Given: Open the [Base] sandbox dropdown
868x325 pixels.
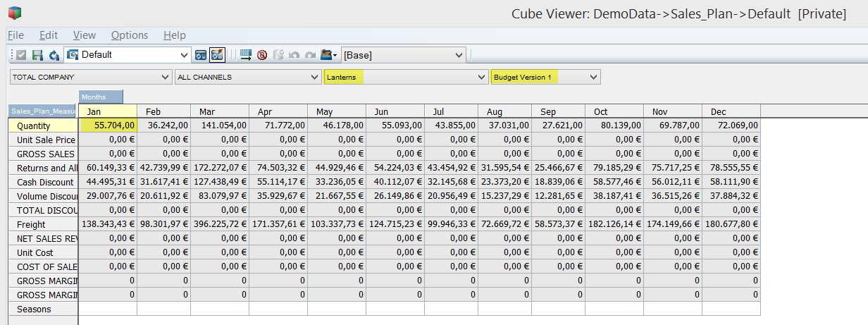Looking at the screenshot, I should (459, 55).
